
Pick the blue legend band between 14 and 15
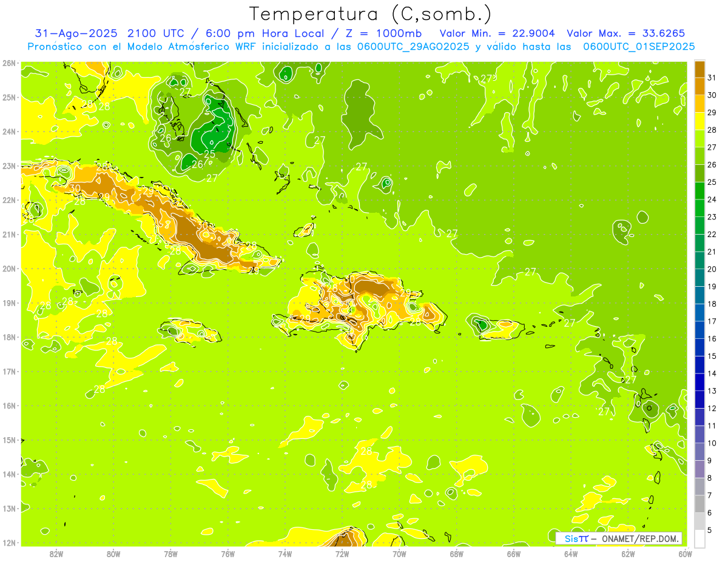click(699, 365)
